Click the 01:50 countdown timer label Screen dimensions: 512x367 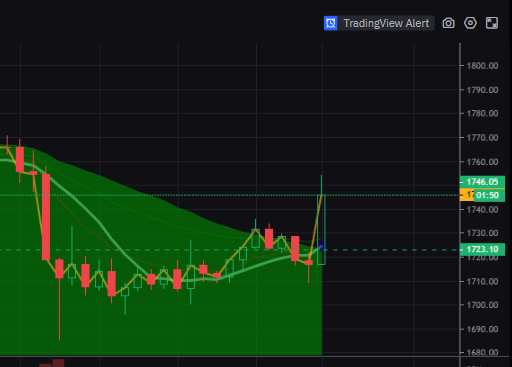coord(489,195)
